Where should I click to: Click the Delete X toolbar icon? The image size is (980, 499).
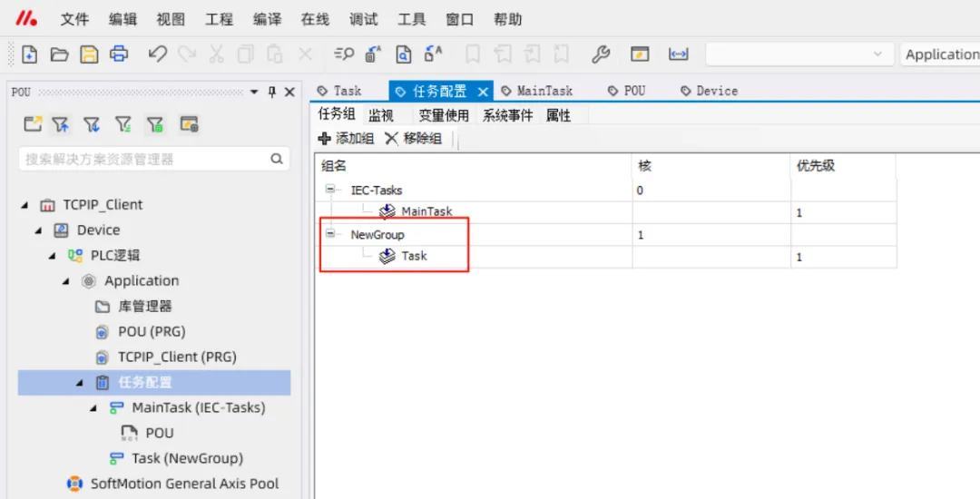(305, 54)
